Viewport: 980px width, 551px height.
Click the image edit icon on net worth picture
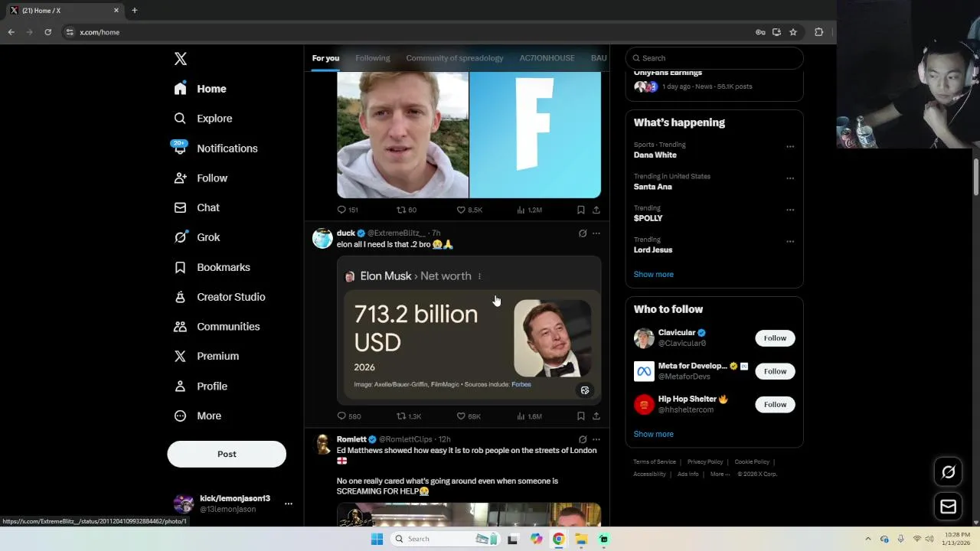pyautogui.click(x=585, y=390)
